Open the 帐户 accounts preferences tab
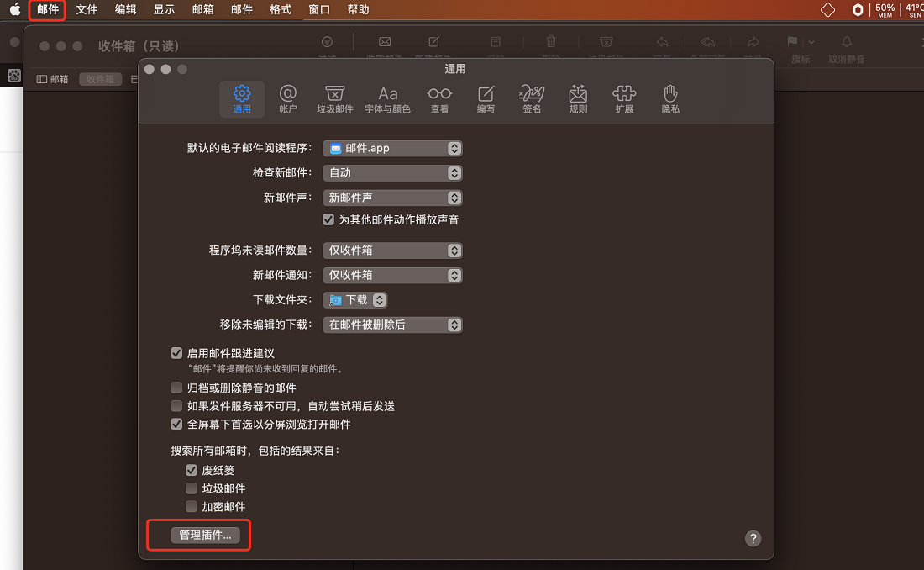The width and height of the screenshot is (924, 570). (x=287, y=99)
